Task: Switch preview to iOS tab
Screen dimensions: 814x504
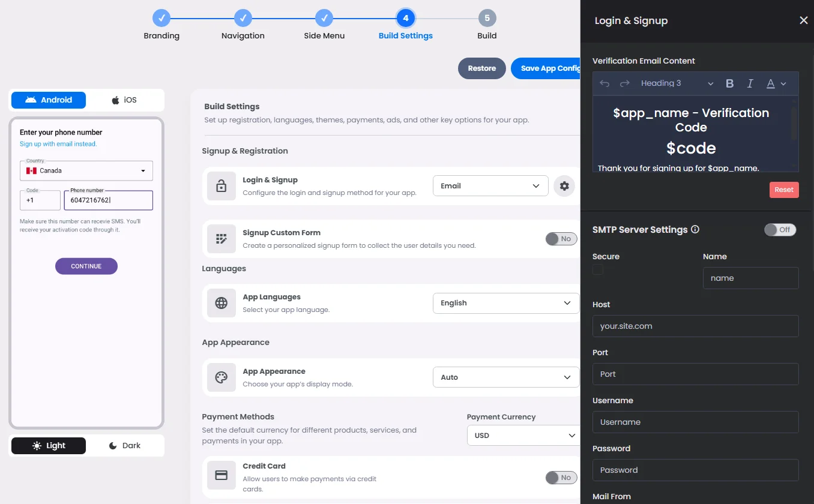Action: (x=124, y=100)
